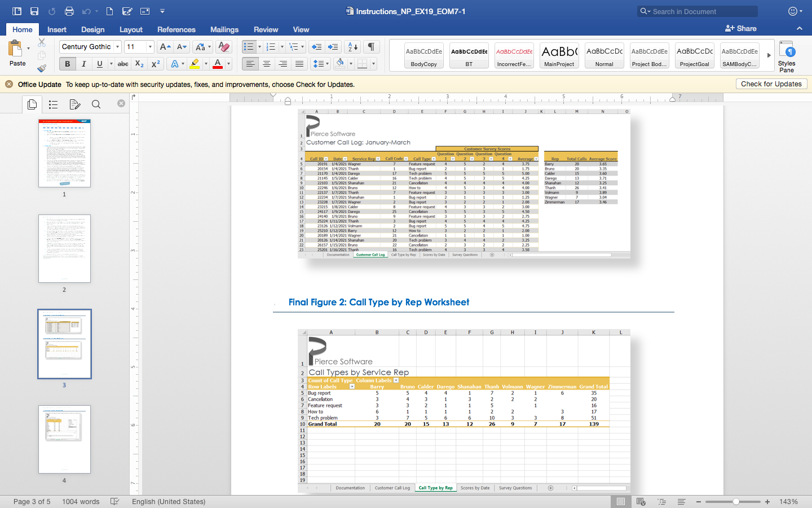The width and height of the screenshot is (812, 508).
Task: Align text to the right
Action: point(283,64)
